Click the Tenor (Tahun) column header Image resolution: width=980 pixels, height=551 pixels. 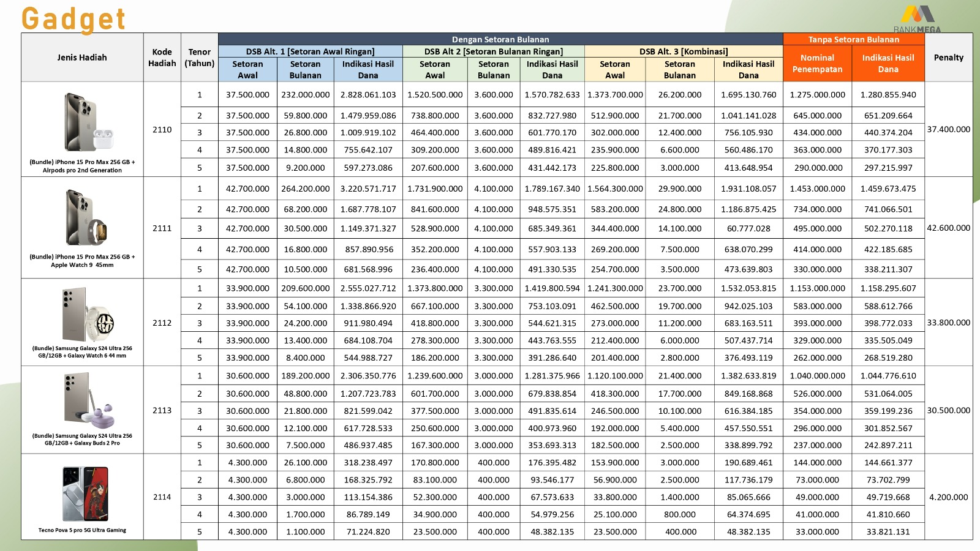[x=199, y=58]
